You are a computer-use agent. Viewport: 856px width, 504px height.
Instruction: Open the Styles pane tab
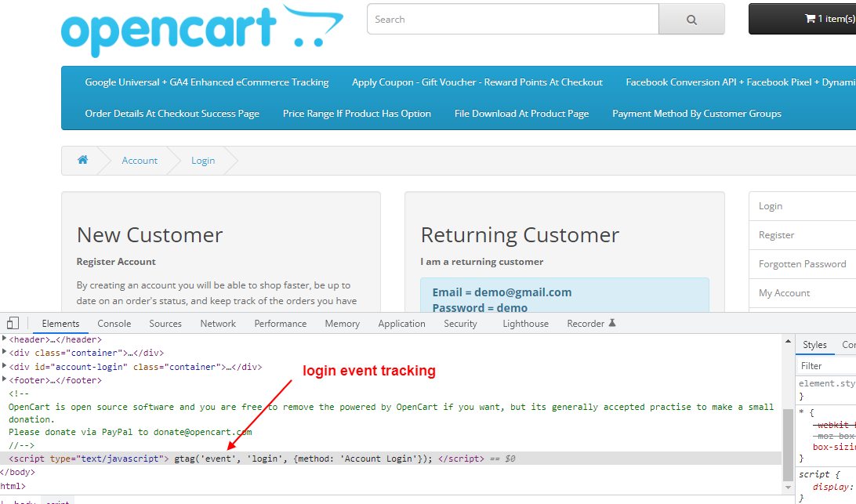tap(814, 345)
